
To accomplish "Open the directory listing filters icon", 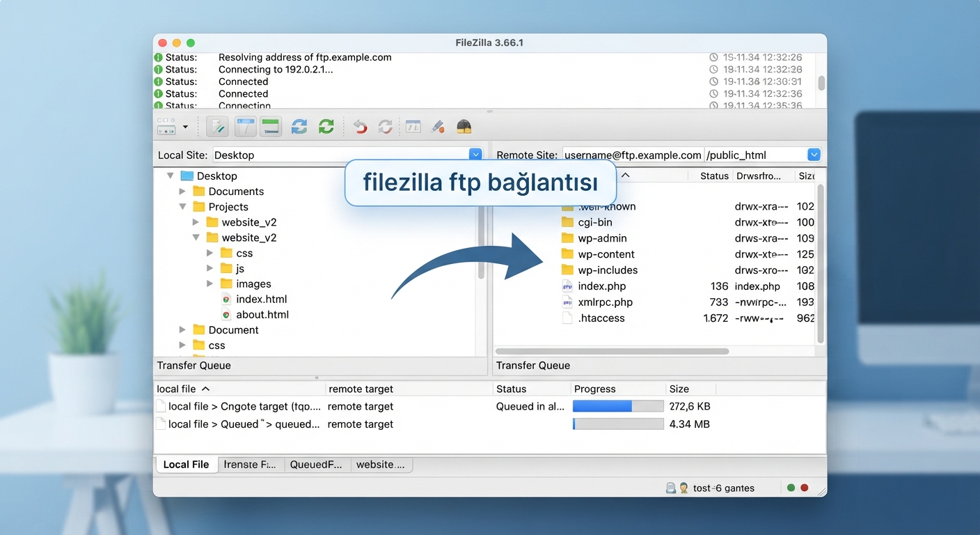I will click(413, 127).
